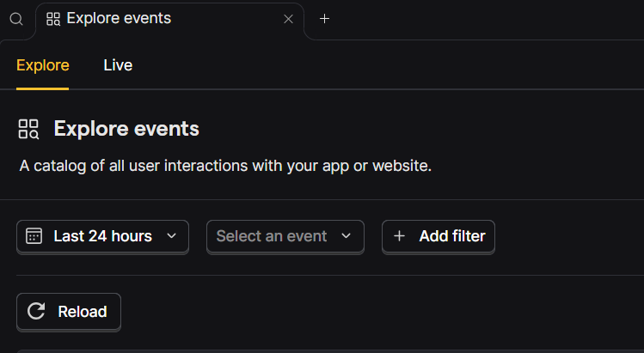The height and width of the screenshot is (353, 644).
Task: Click the grid icon in the Explore events tab
Action: point(53,19)
